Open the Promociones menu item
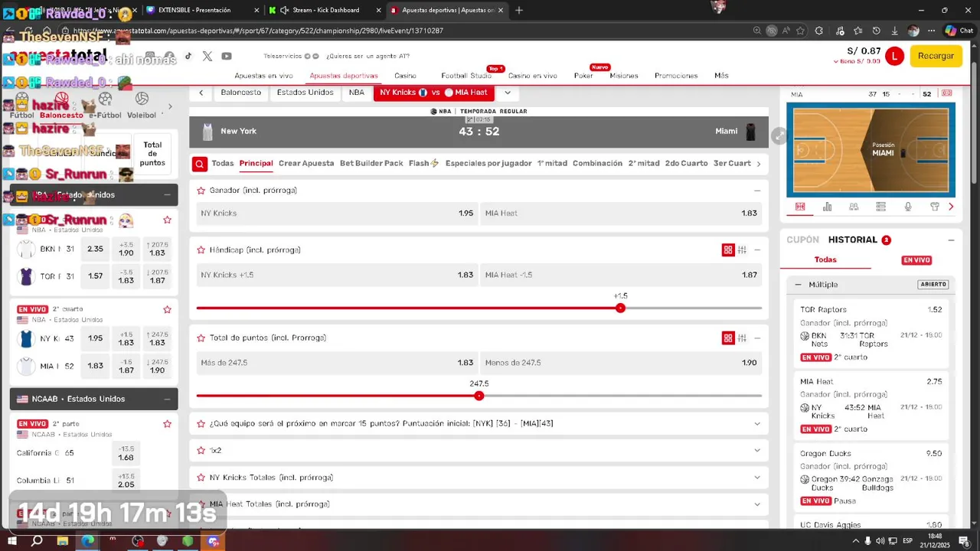 [676, 76]
